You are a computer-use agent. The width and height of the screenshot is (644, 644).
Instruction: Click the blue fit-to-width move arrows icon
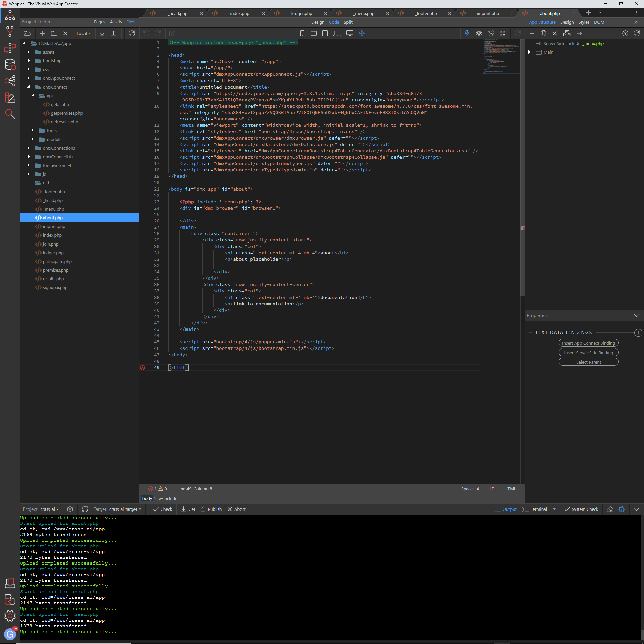(362, 33)
